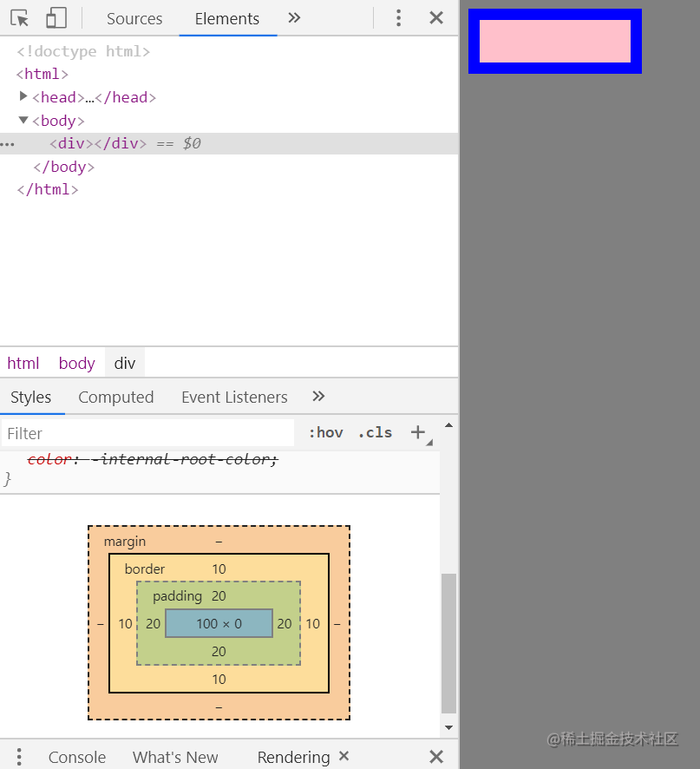Toggle the .cls element classes panel
700x769 pixels.
(375, 432)
